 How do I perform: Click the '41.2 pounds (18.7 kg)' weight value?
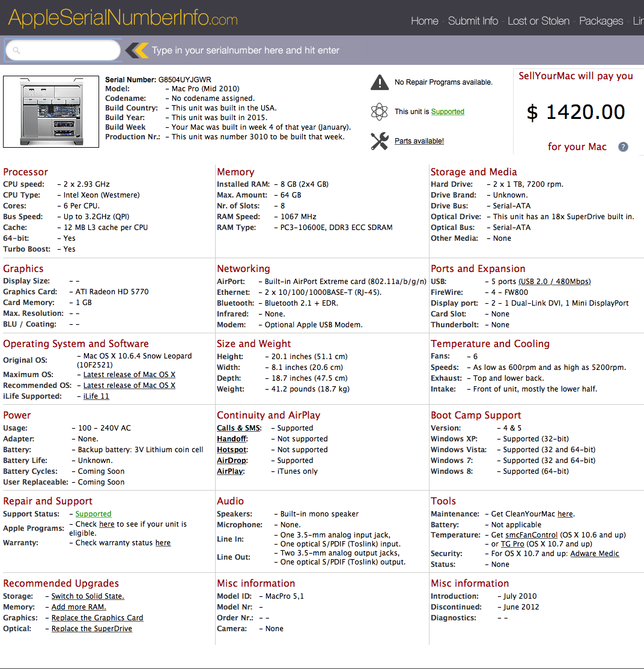point(310,389)
